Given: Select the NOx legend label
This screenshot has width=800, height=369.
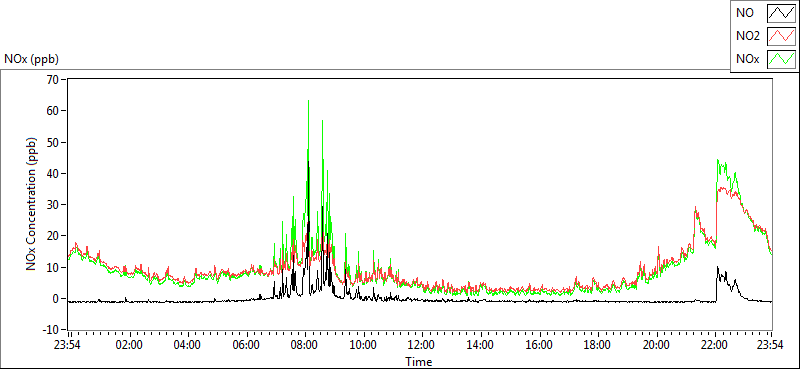Looking at the screenshot, I should pyautogui.click(x=747, y=60).
